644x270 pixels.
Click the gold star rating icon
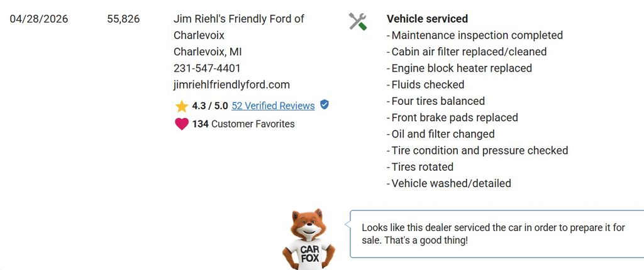click(x=182, y=106)
